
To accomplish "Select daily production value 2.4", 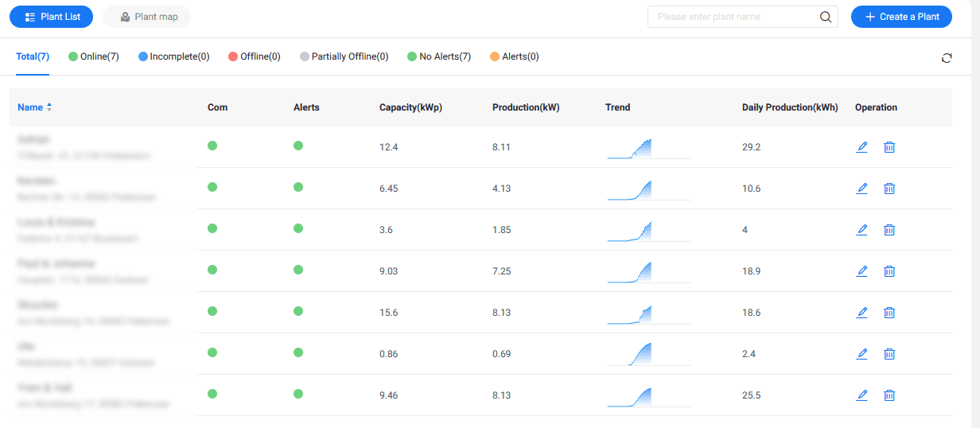I will (x=749, y=354).
